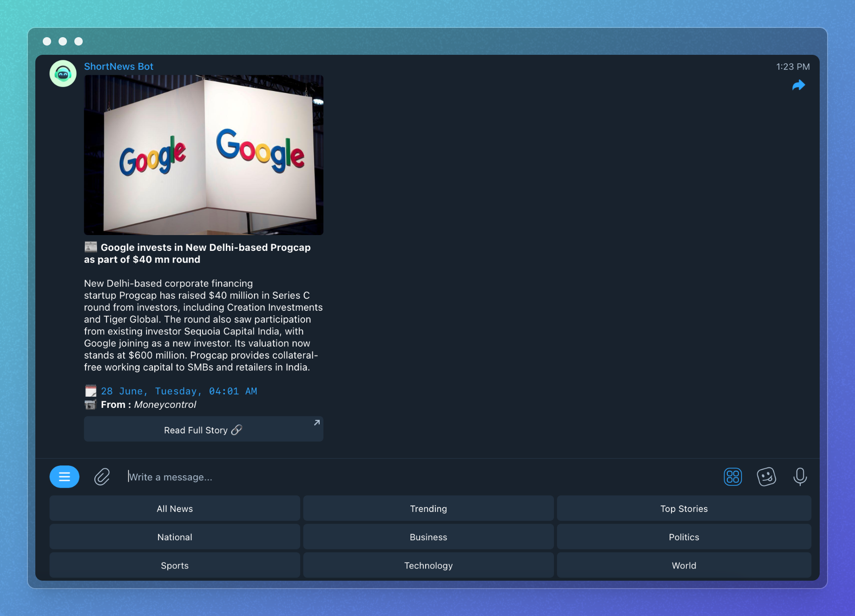Pick the Business news button
The height and width of the screenshot is (616, 855).
(x=428, y=537)
